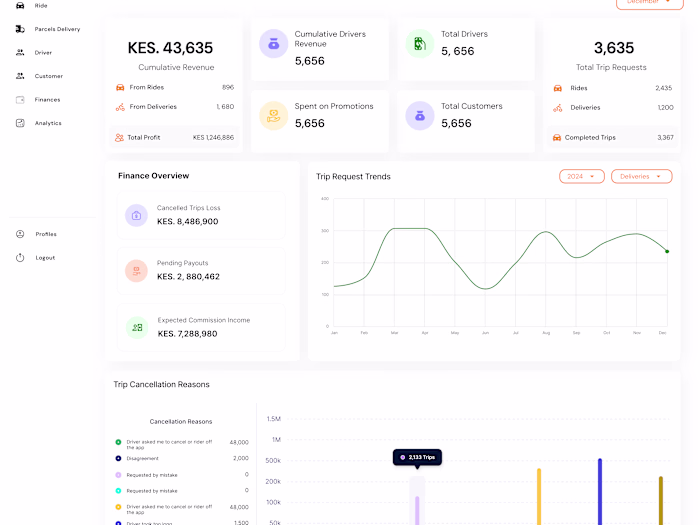Screen dimensions: 700x525
Task: Click the '3,635' total trip requests value
Action: (614, 48)
